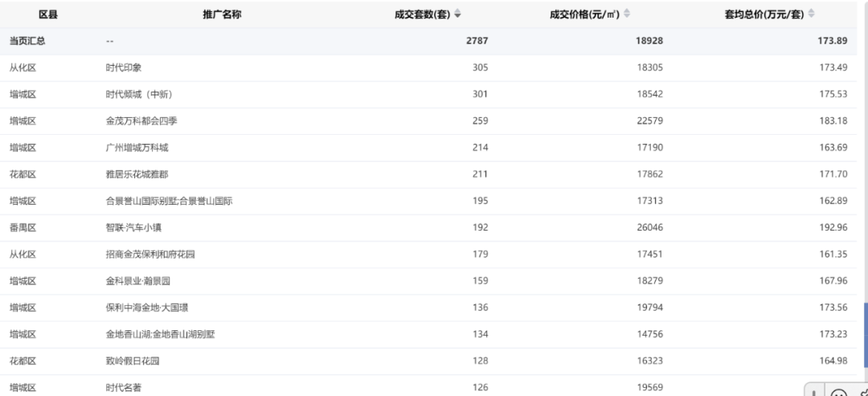Click the deal count 192
This screenshot has width=868, height=396.
481,227
